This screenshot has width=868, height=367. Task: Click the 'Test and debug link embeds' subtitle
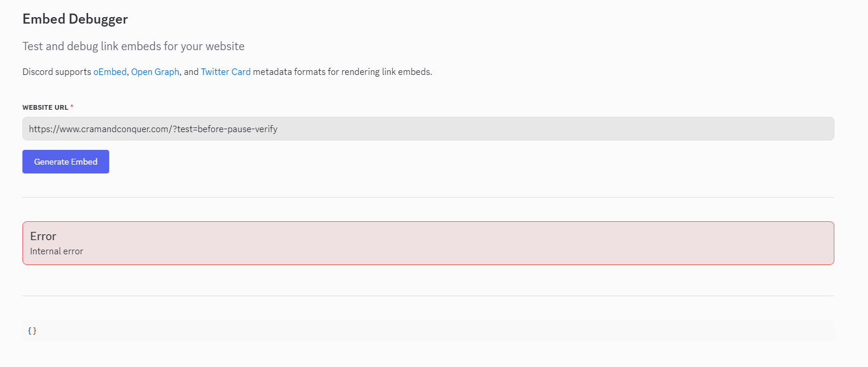(133, 46)
